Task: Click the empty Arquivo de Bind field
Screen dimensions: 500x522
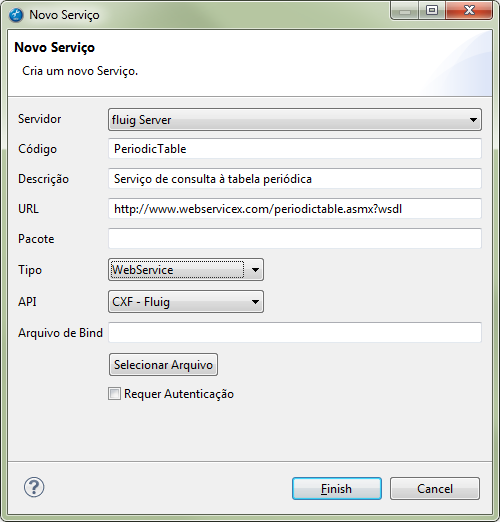Action: coord(295,332)
